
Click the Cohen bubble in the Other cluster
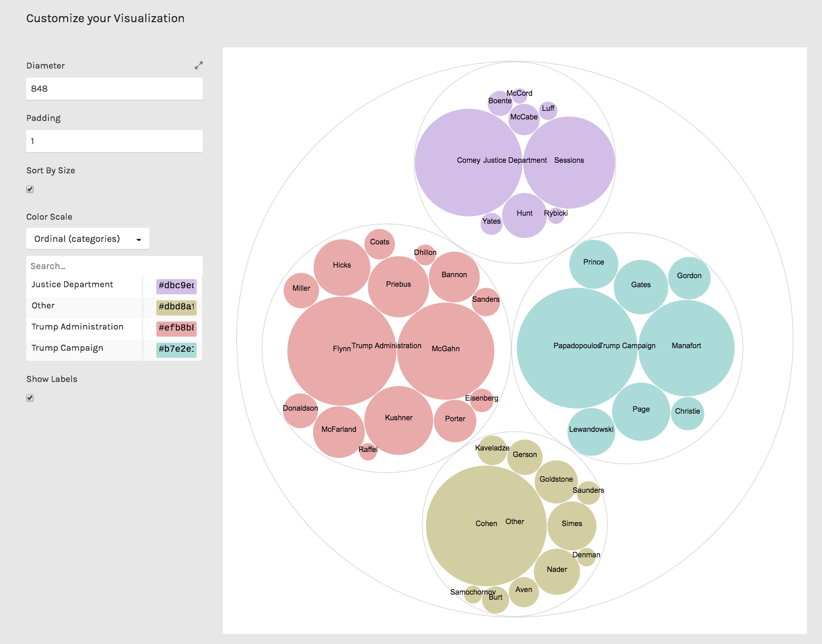[x=486, y=524]
